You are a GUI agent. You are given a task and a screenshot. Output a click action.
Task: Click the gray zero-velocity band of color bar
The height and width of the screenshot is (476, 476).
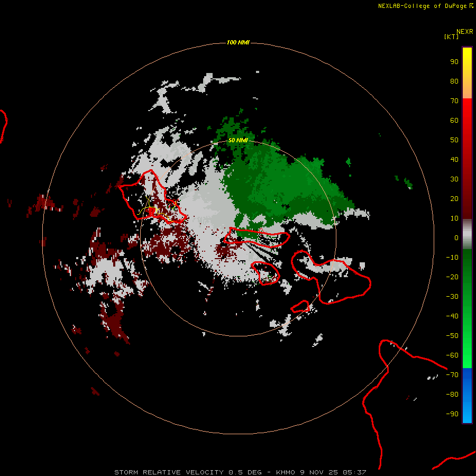(467, 234)
